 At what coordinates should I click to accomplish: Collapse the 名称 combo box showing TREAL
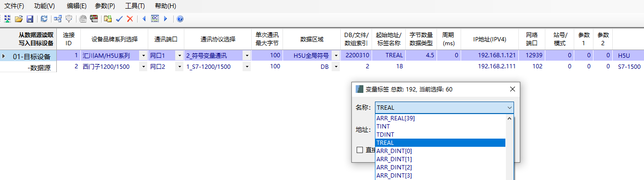click(x=509, y=108)
